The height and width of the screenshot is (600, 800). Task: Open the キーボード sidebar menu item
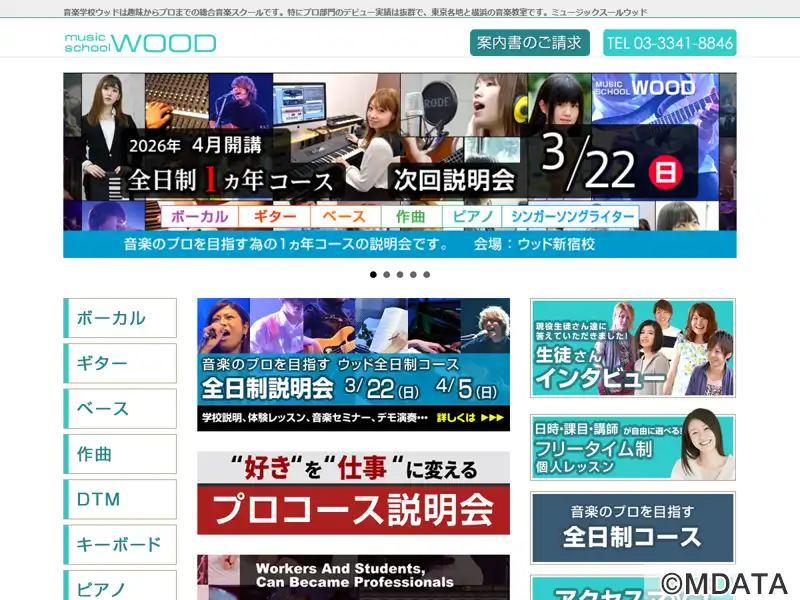120,544
